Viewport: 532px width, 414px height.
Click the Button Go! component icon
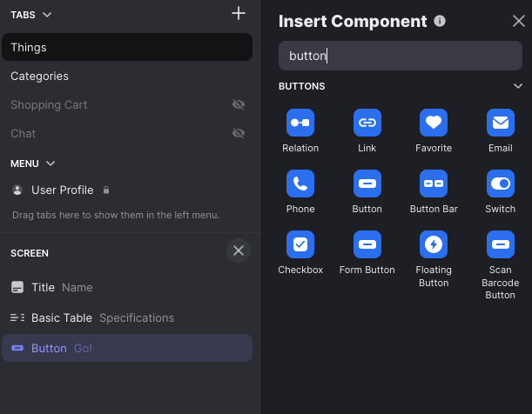[17, 348]
